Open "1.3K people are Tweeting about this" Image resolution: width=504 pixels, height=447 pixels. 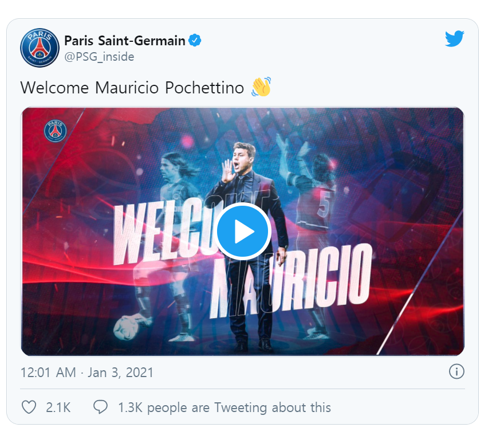(225, 407)
